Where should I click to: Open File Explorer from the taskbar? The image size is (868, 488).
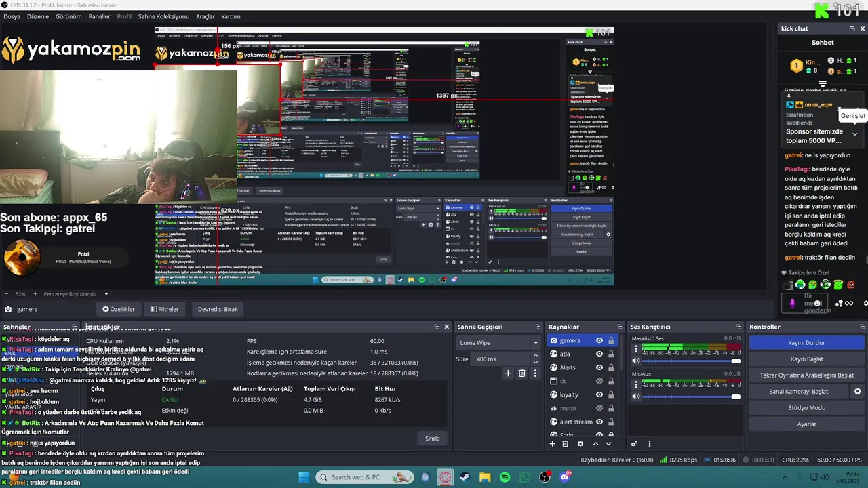[485, 477]
